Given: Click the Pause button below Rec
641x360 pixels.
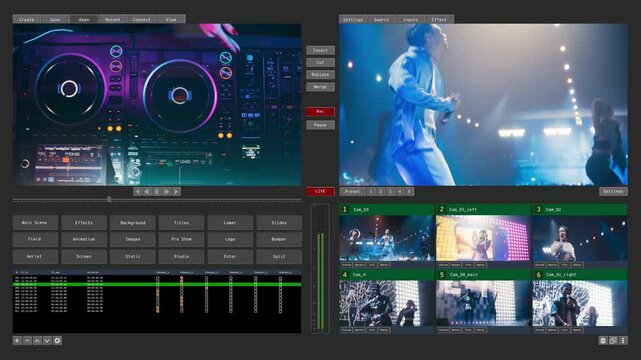Looking at the screenshot, I should click(320, 125).
